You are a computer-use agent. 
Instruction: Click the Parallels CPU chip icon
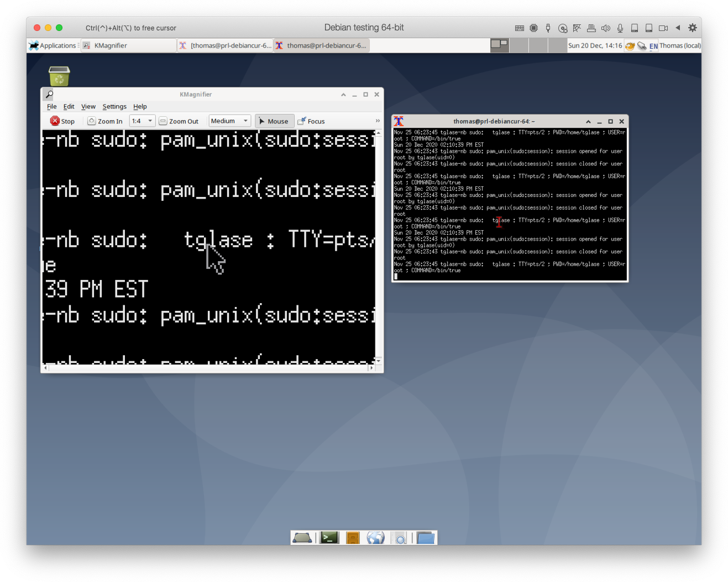click(x=533, y=28)
